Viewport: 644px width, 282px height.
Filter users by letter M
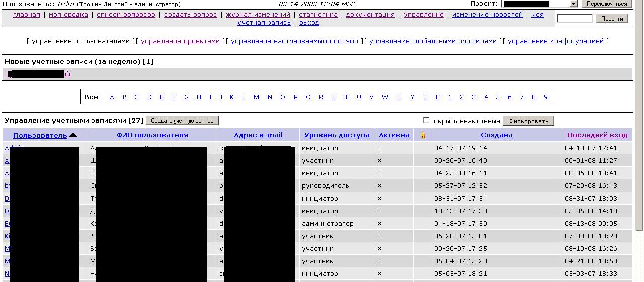[x=256, y=97]
